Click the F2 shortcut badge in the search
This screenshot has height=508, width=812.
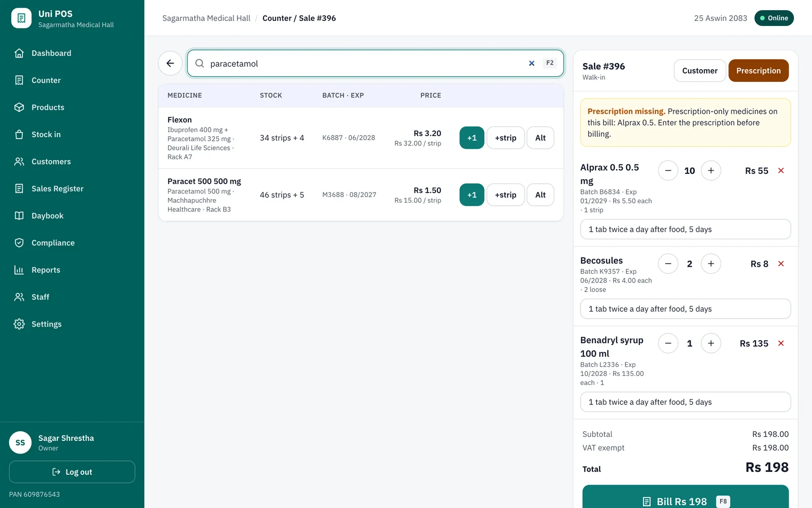(x=550, y=63)
